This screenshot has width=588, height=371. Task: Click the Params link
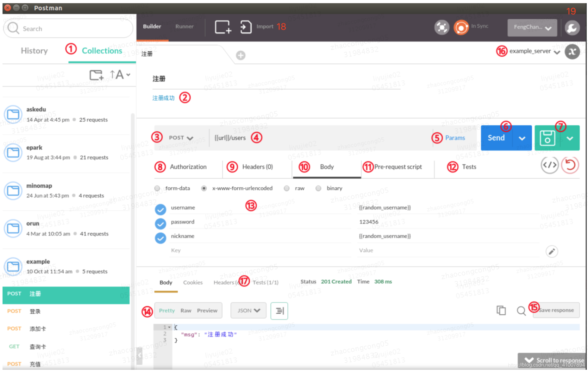[x=455, y=138]
